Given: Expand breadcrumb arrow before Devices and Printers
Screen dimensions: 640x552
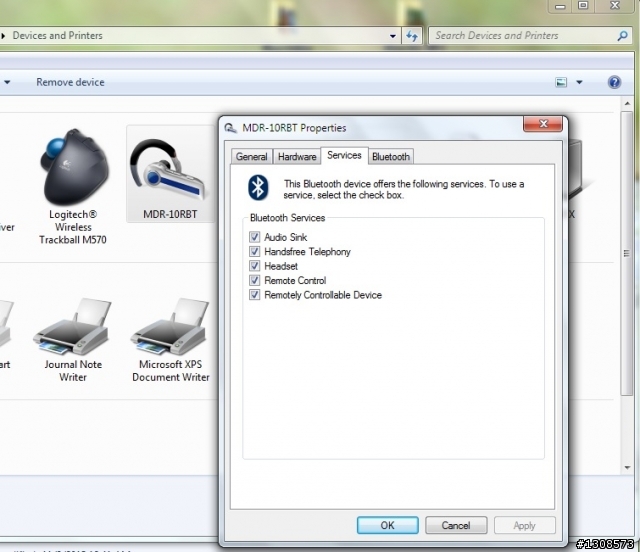Looking at the screenshot, I should pyautogui.click(x=3, y=36).
